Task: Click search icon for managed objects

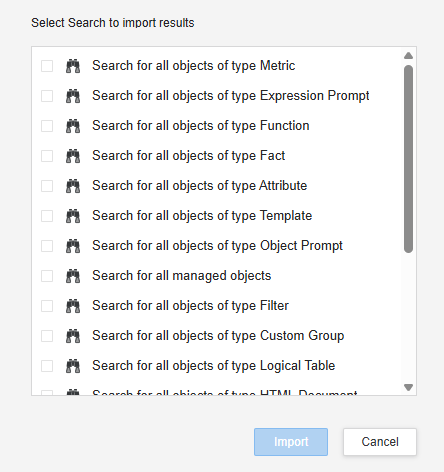Action: [x=73, y=276]
